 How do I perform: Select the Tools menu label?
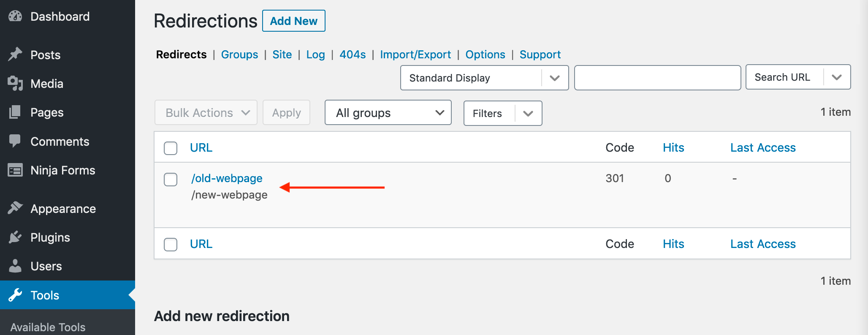coord(45,295)
